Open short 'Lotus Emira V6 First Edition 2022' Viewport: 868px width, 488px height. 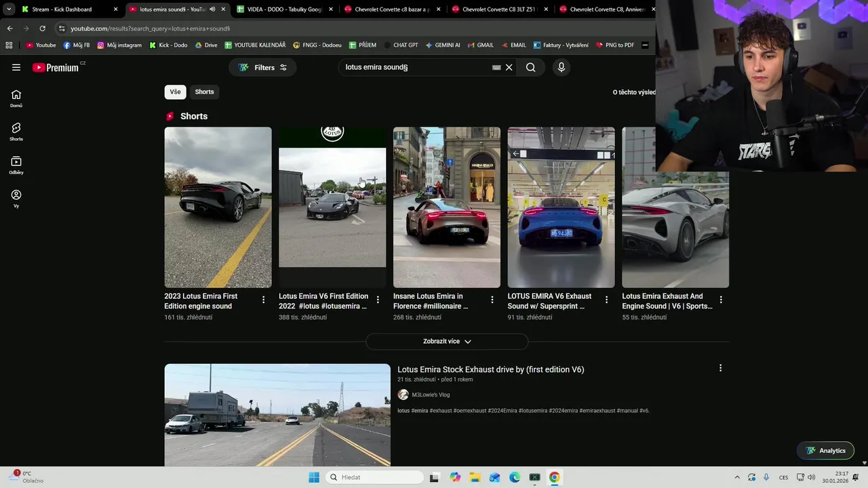[x=332, y=207]
